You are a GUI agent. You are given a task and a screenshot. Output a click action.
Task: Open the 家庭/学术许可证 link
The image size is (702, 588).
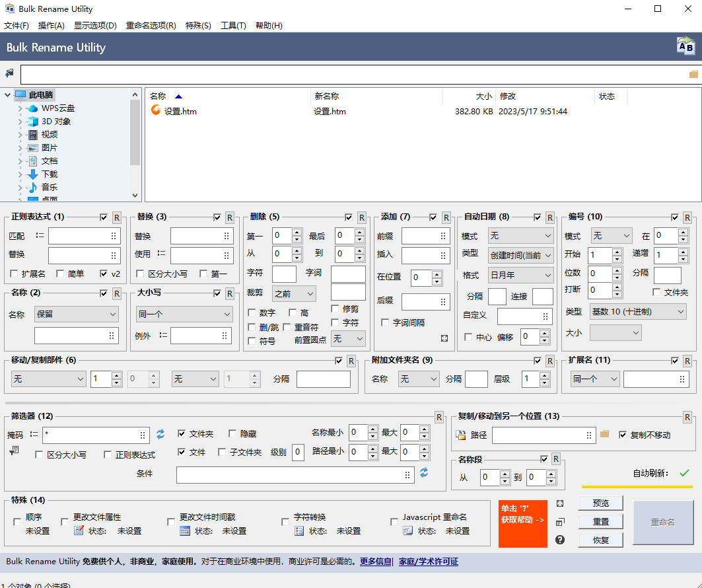pos(428,562)
